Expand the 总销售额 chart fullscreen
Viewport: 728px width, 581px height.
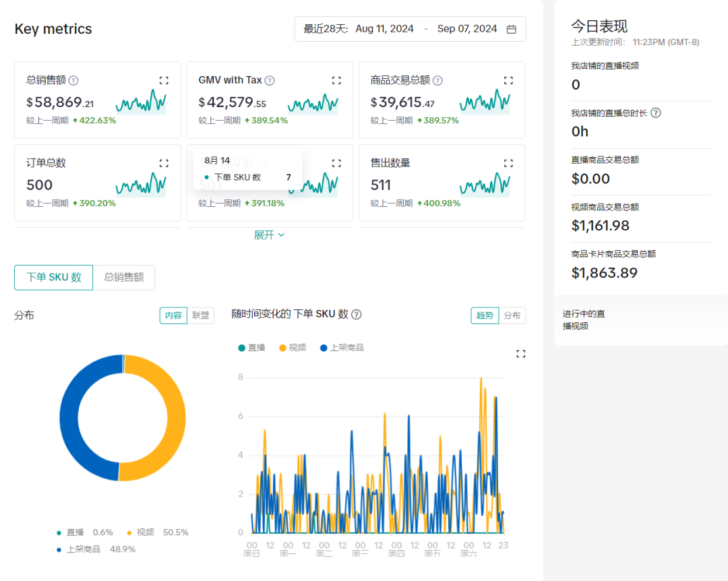point(164,80)
